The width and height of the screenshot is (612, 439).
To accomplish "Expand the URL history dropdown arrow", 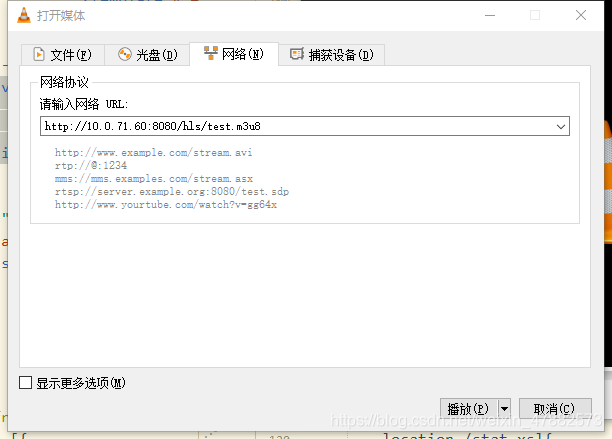I will coord(560,126).
